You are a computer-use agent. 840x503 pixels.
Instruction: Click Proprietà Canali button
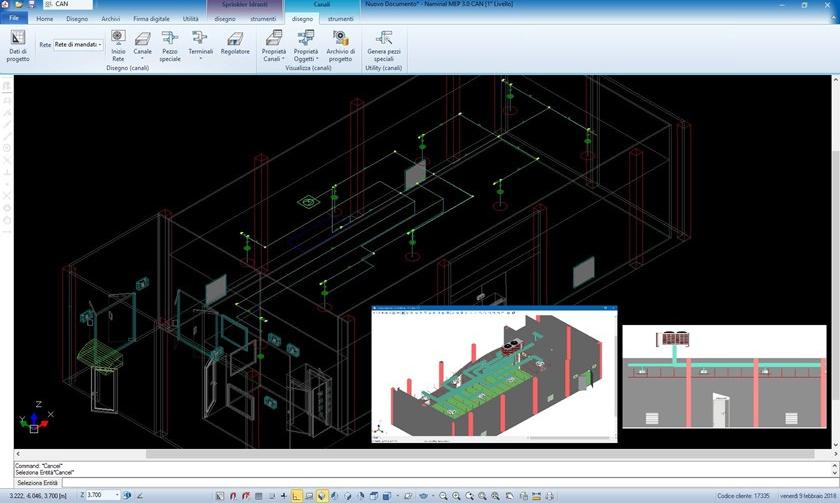point(273,45)
